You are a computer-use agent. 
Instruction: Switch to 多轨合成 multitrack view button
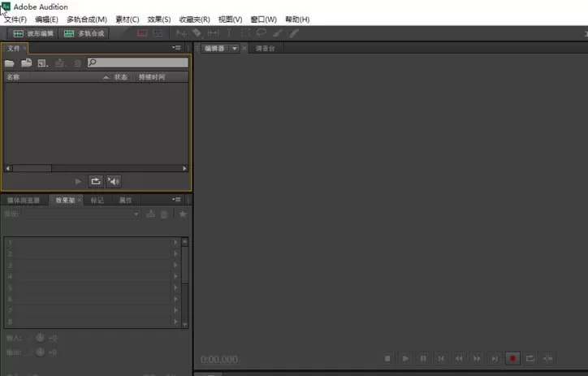[x=84, y=34]
